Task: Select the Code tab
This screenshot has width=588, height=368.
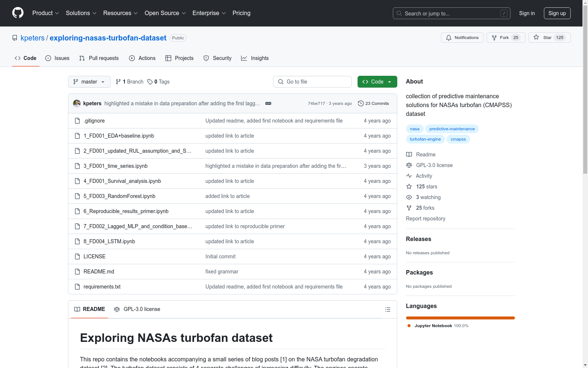Action: coord(25,58)
